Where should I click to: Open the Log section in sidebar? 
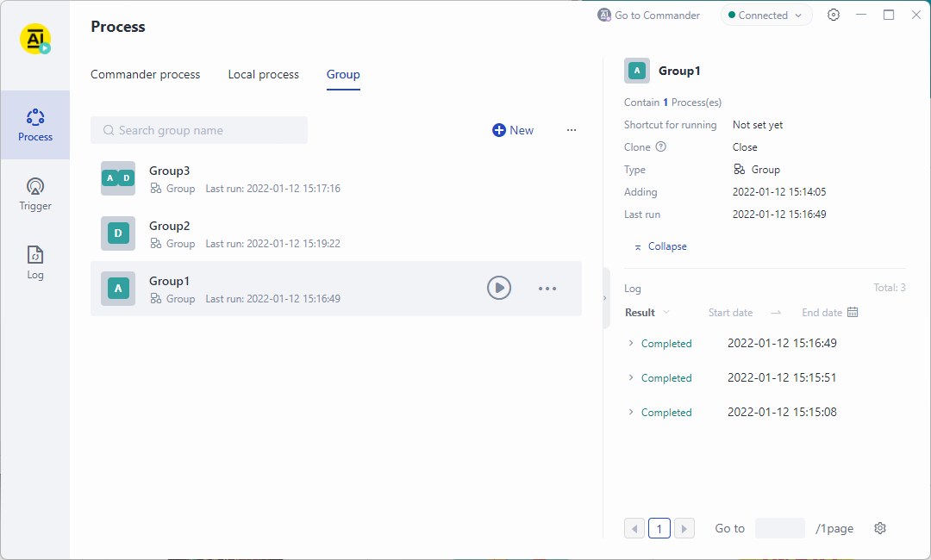tap(35, 263)
